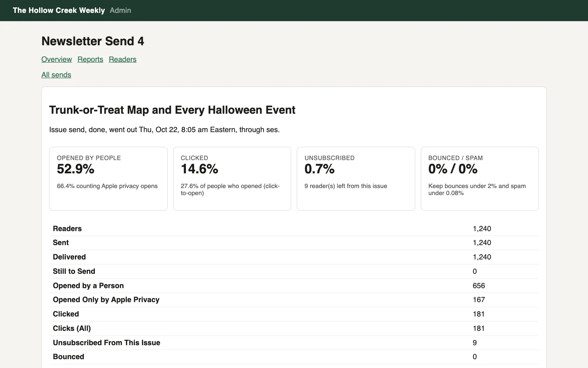The image size is (588, 368).
Task: Select the Newsletter Send 4 heading
Action: coord(93,41)
